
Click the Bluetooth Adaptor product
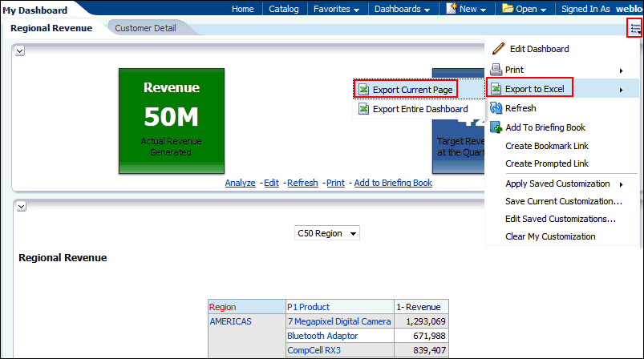[322, 336]
